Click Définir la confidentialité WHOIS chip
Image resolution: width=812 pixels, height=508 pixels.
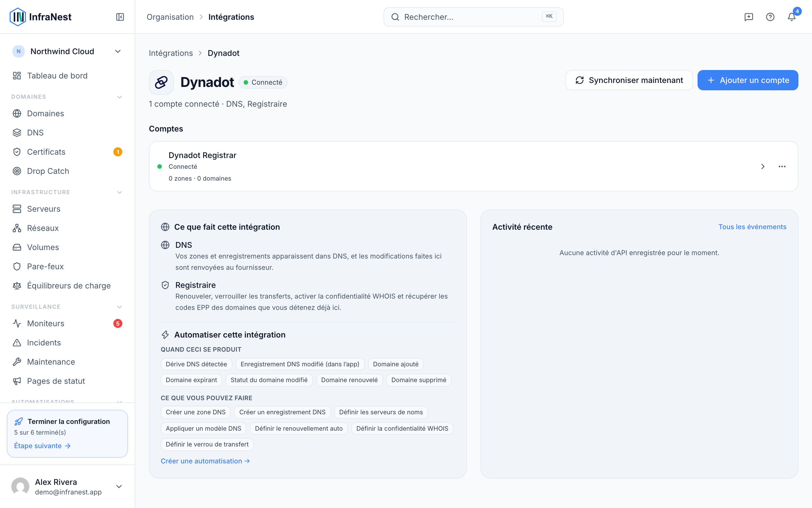(x=402, y=428)
